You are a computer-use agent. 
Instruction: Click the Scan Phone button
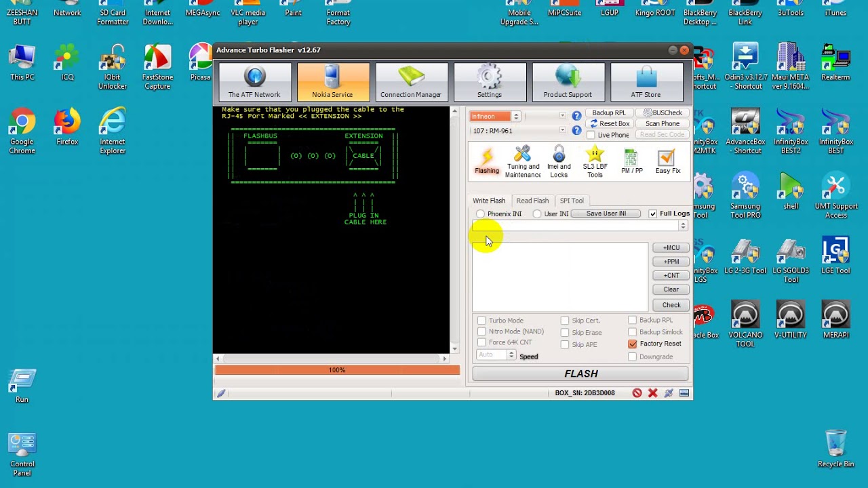coord(663,124)
